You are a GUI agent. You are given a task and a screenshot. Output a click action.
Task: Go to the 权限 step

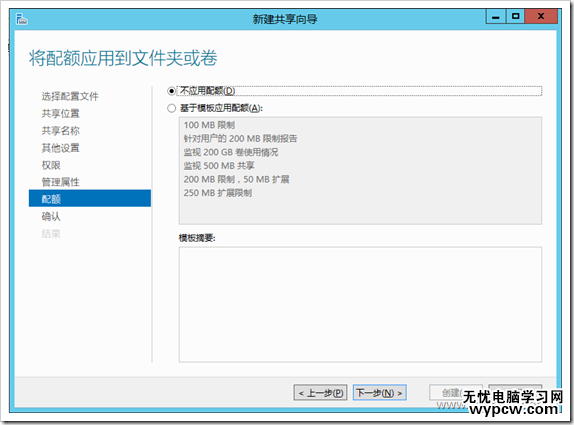coord(51,165)
